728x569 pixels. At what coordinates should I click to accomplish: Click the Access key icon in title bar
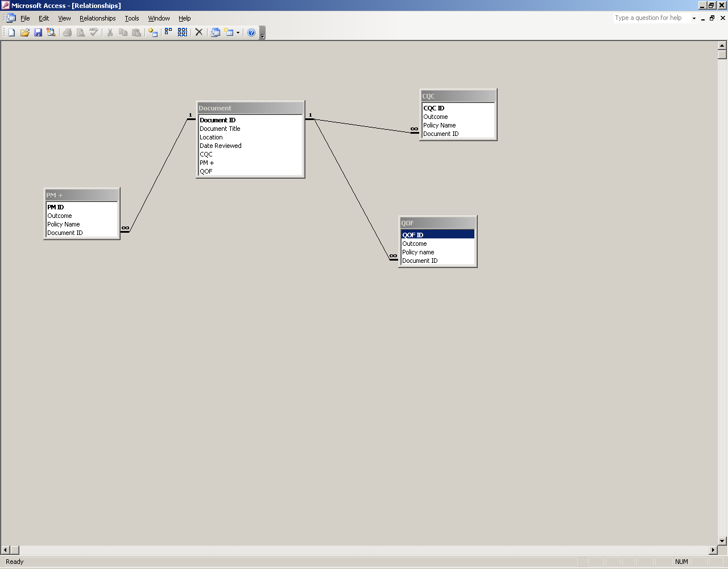[5, 5]
